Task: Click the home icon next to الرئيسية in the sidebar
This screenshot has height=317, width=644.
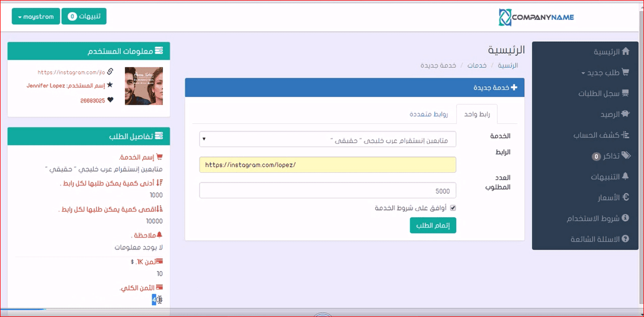Action: [x=625, y=52]
